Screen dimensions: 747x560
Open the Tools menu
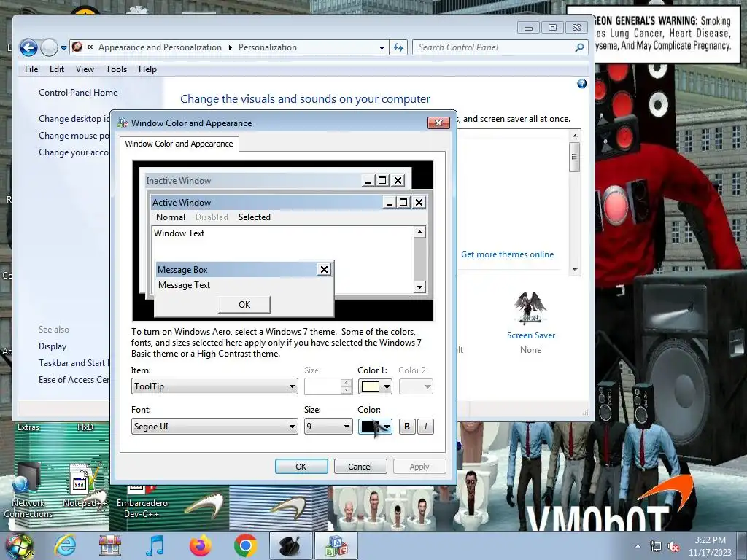[x=116, y=69]
